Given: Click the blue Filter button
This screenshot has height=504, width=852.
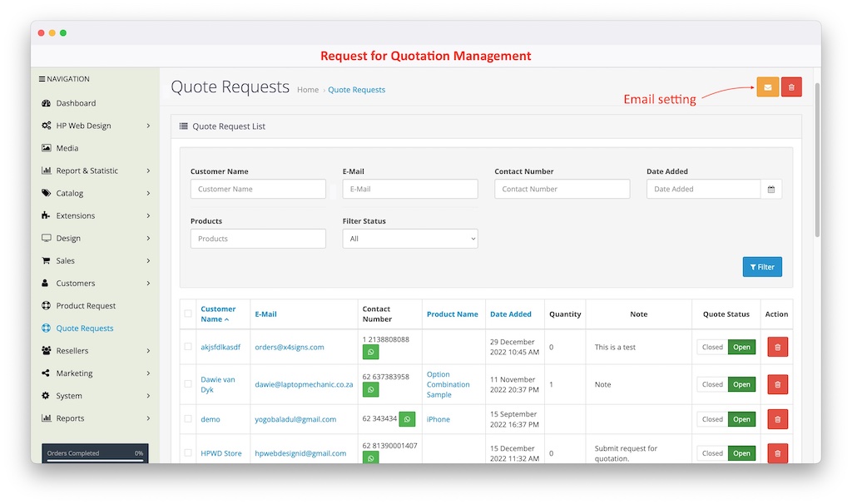Looking at the screenshot, I should [x=761, y=267].
